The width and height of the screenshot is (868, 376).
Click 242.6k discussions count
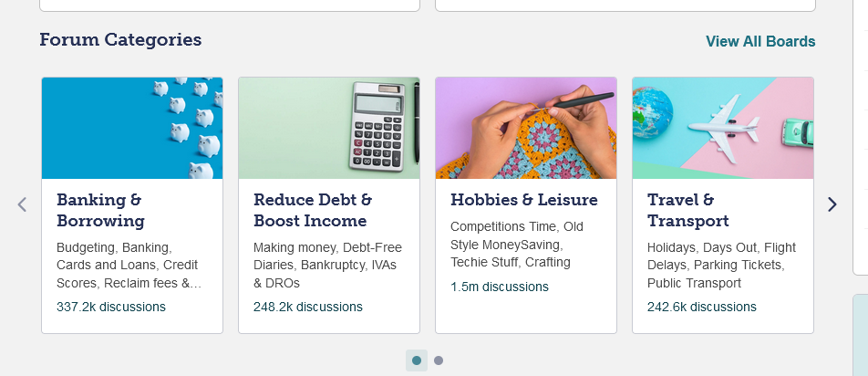(x=701, y=307)
